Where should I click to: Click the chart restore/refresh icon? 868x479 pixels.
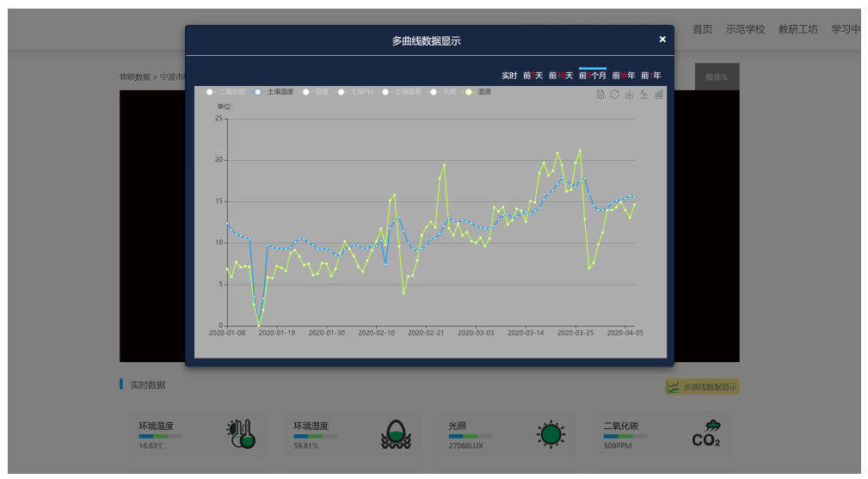[x=615, y=94]
